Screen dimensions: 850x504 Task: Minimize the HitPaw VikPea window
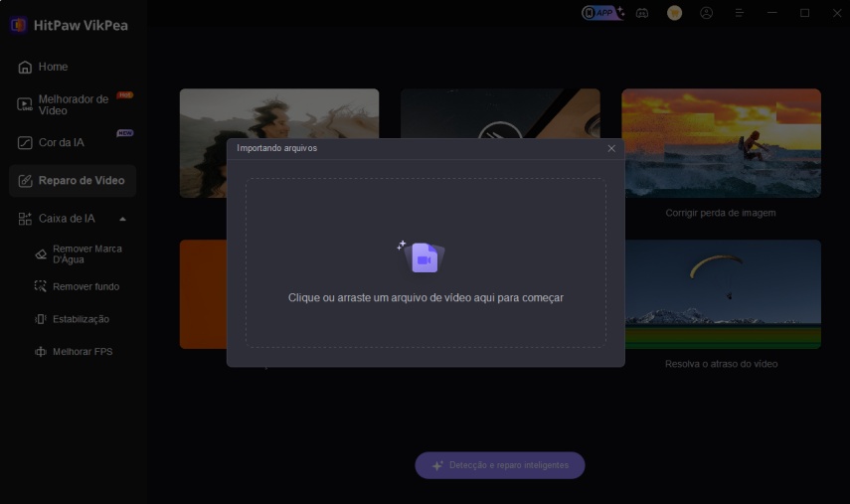(x=771, y=13)
